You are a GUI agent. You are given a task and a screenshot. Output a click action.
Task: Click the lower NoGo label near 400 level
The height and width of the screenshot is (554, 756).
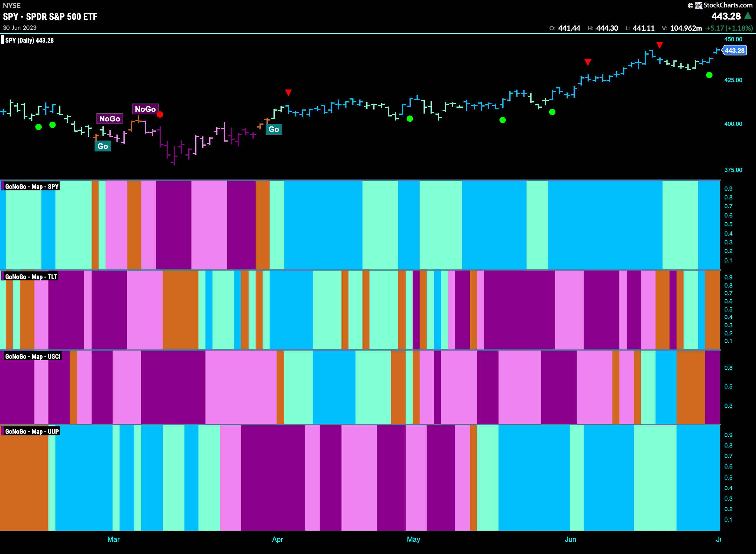point(110,119)
